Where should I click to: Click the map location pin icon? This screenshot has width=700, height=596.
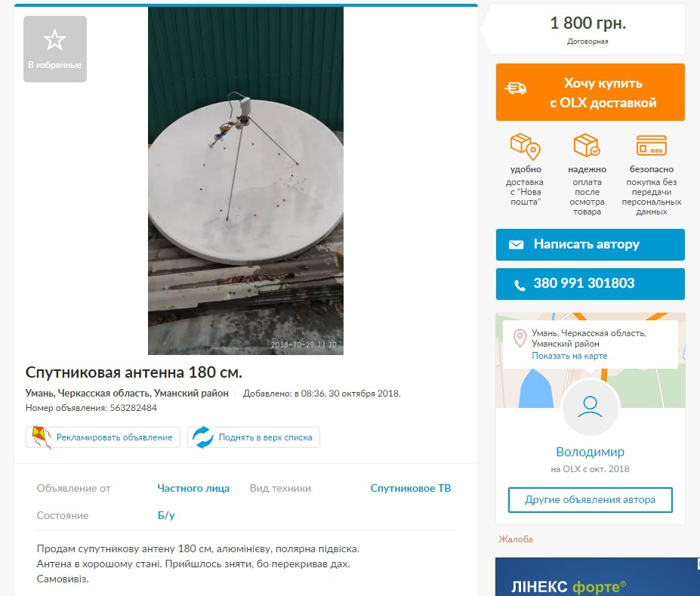tap(520, 338)
